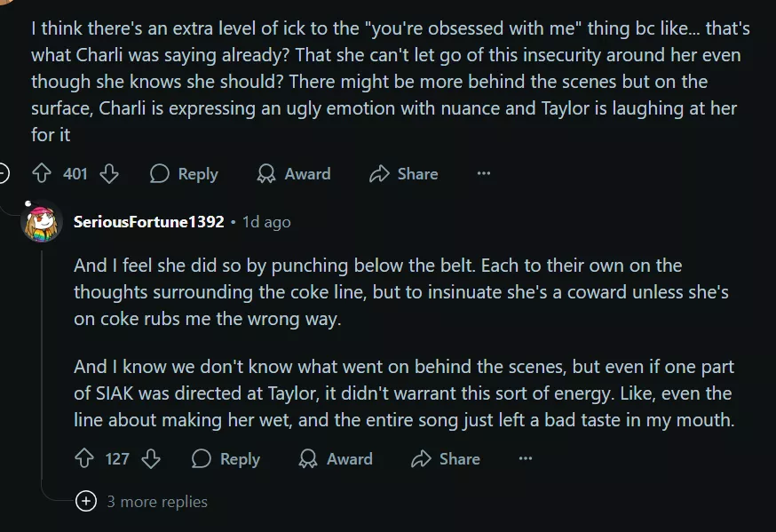The image size is (776, 532).
Task: Downvote SeriousFortune1392's comment
Action: 151,459
